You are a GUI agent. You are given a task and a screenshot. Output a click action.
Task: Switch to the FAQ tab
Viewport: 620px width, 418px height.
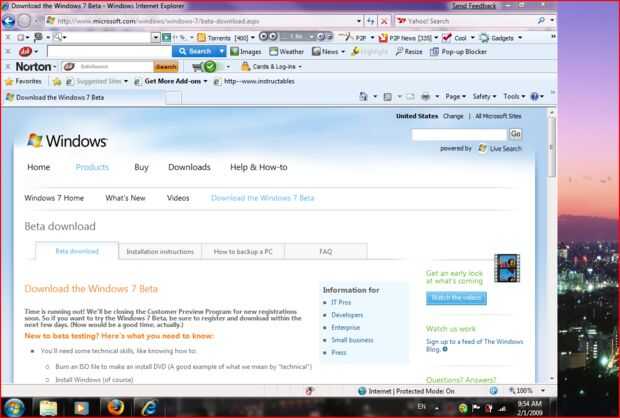click(x=326, y=252)
